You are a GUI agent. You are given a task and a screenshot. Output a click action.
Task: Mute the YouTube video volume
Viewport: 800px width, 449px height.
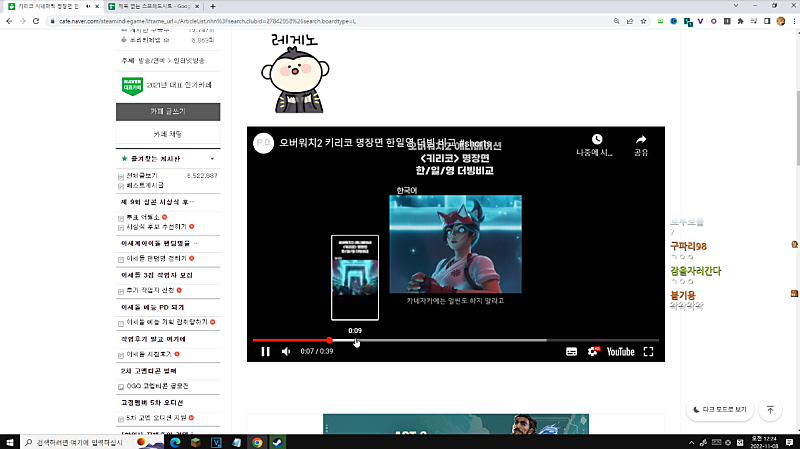pos(286,352)
